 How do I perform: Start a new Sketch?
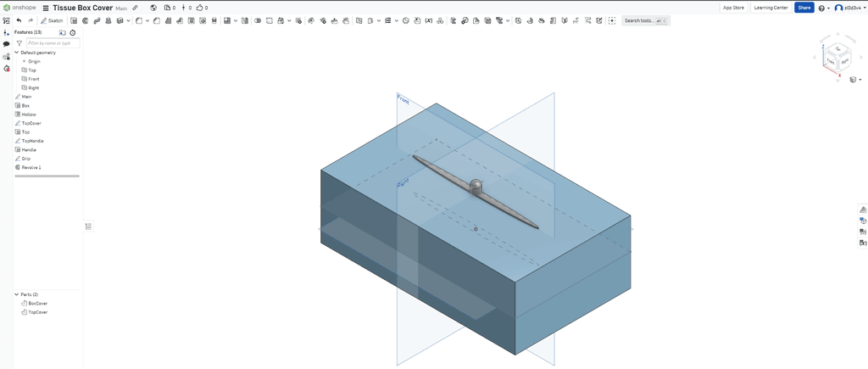[x=52, y=20]
